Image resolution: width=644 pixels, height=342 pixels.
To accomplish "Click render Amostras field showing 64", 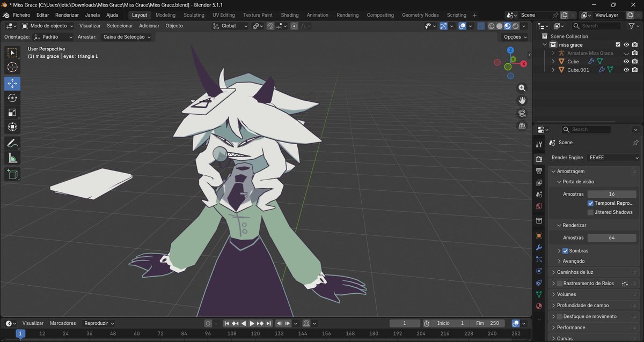I will pyautogui.click(x=612, y=237).
